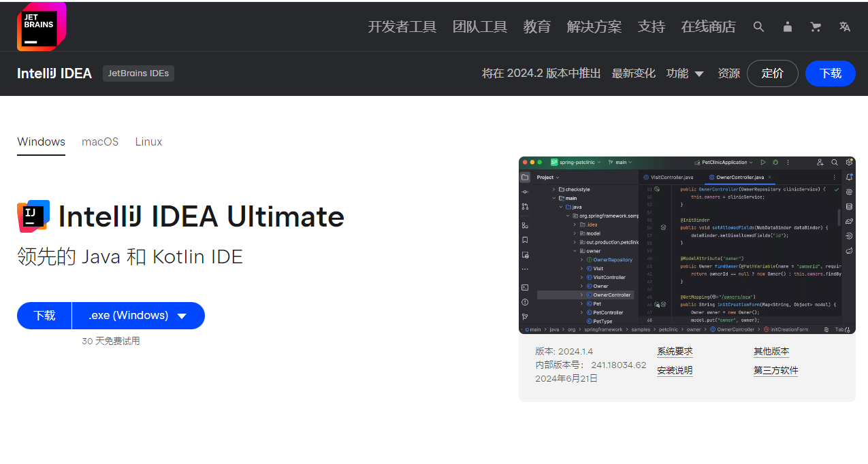Switch to the macOS tab
The width and height of the screenshot is (868, 464).
coord(100,142)
